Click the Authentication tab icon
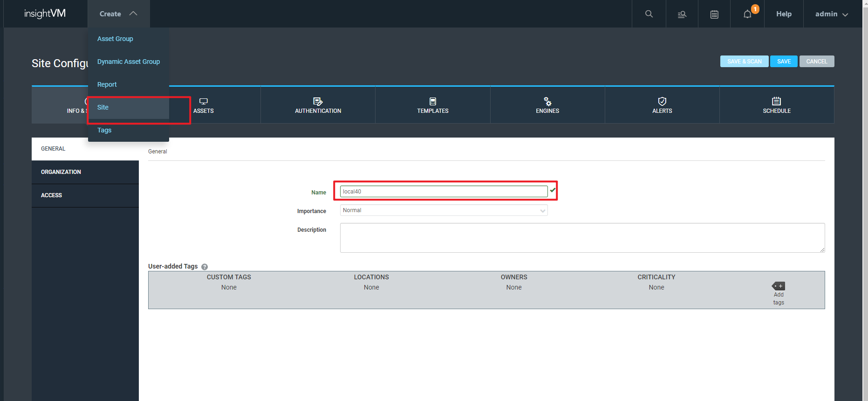 pyautogui.click(x=318, y=101)
